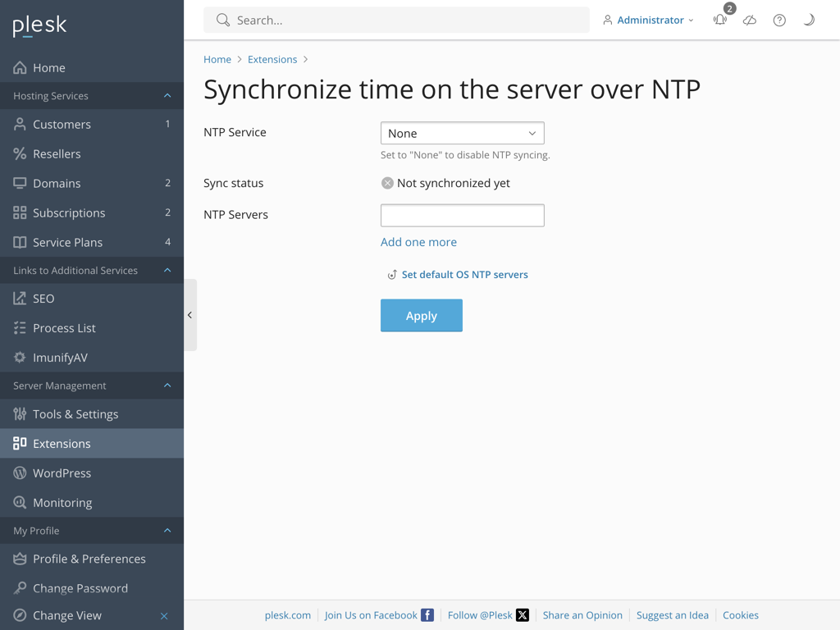
Task: Open the help question mark icon
Action: (x=778, y=20)
